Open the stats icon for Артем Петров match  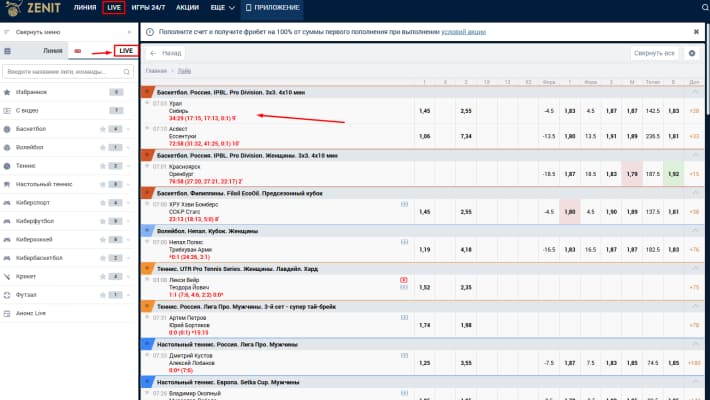[404, 318]
